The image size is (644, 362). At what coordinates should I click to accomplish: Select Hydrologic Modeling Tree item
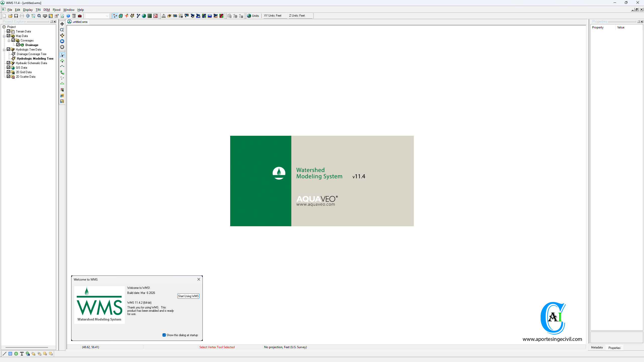click(35, 59)
